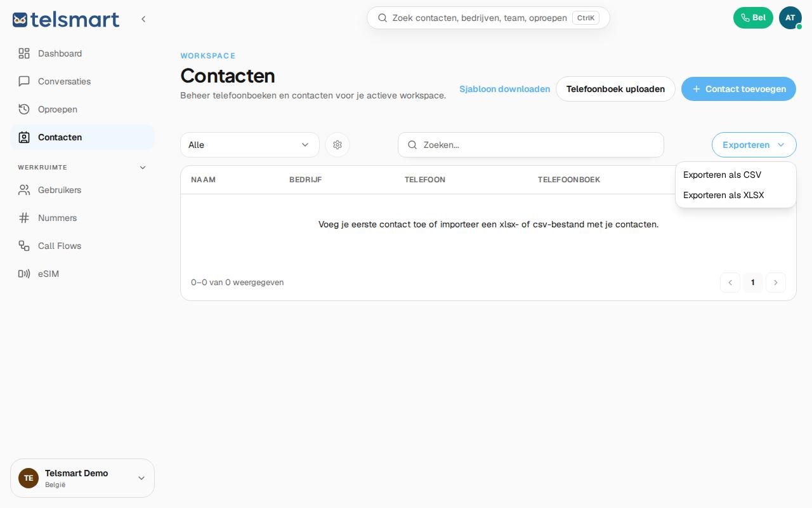Click the empty state message text
Image resolution: width=812 pixels, height=508 pixels.
pyautogui.click(x=488, y=224)
